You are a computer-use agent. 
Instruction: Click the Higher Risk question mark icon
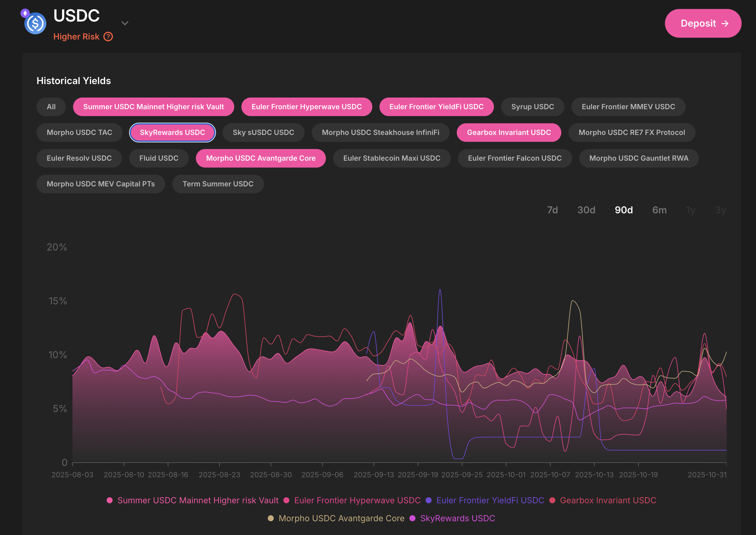tap(108, 37)
